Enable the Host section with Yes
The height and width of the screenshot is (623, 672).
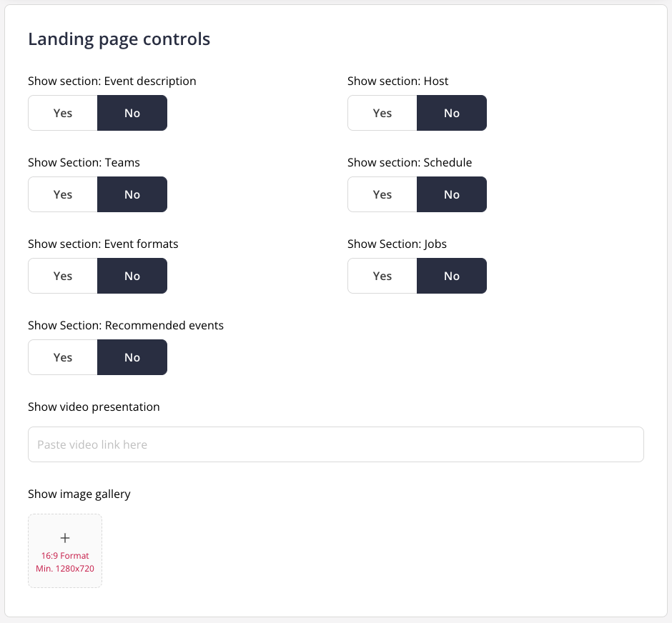(382, 113)
